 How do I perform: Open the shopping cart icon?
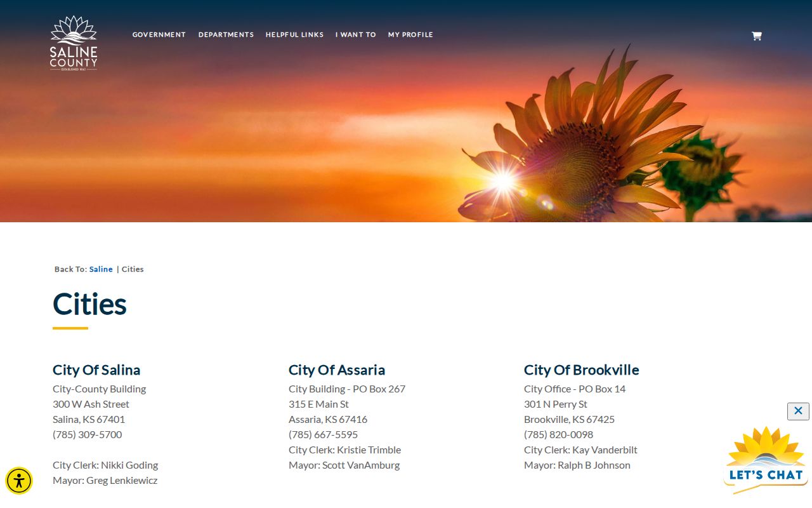756,36
